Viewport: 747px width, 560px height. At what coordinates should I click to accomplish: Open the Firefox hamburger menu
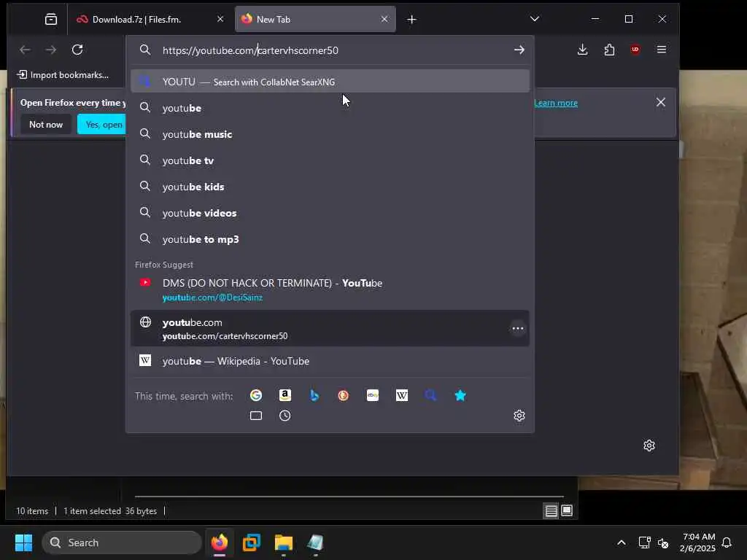click(662, 50)
